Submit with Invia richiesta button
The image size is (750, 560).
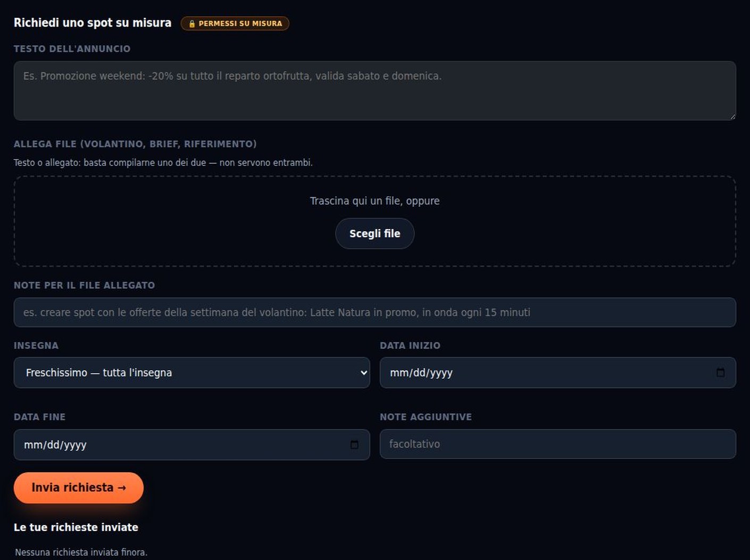pos(79,488)
